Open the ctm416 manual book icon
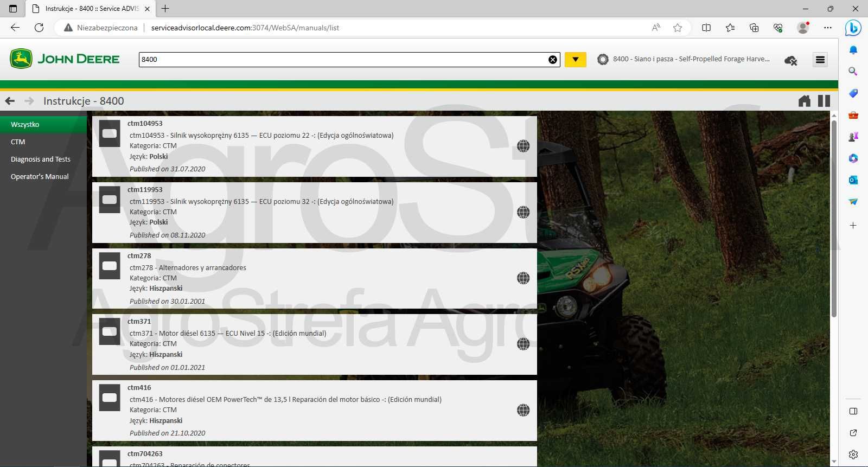This screenshot has width=868, height=467. click(x=110, y=398)
